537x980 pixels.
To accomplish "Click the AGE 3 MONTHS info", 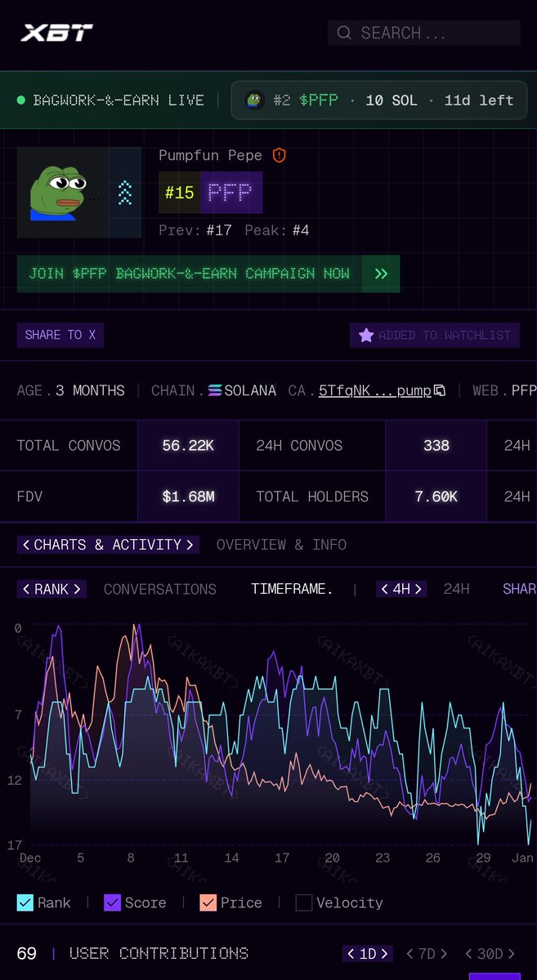I will pos(71,390).
